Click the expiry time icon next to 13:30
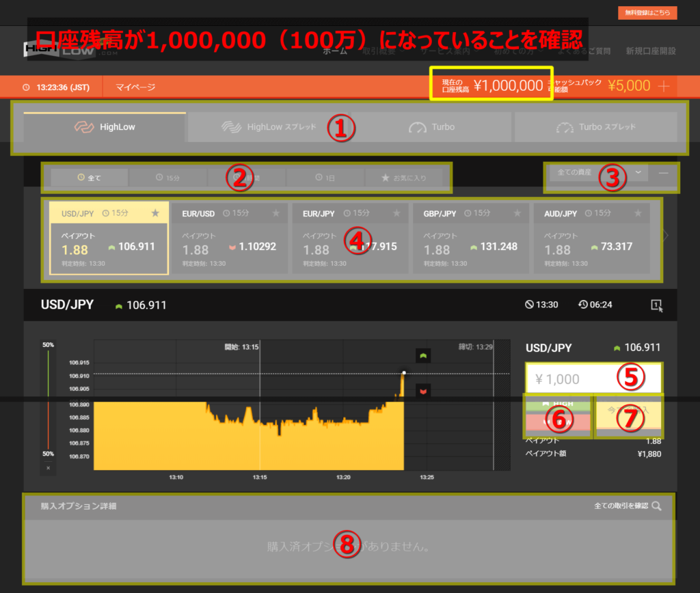 click(529, 304)
